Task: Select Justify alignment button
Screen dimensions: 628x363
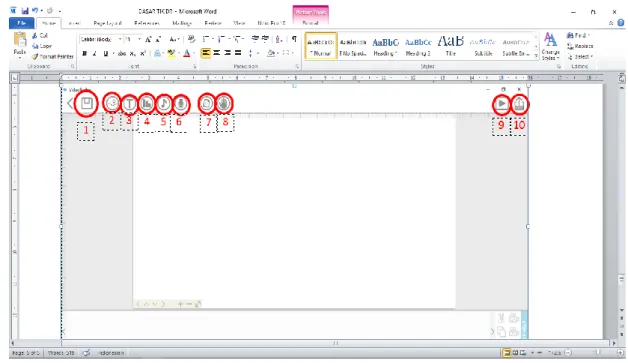Action: click(238, 53)
